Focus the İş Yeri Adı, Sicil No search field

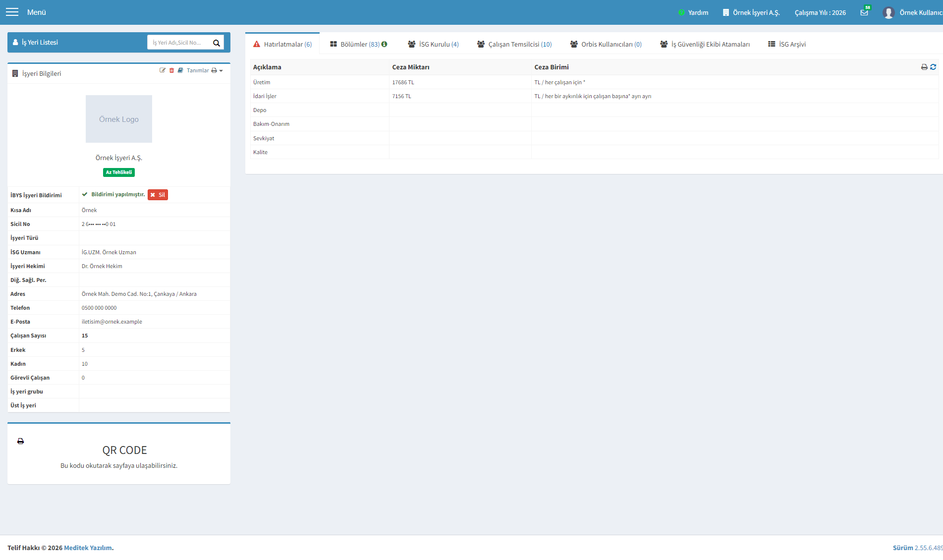[179, 43]
